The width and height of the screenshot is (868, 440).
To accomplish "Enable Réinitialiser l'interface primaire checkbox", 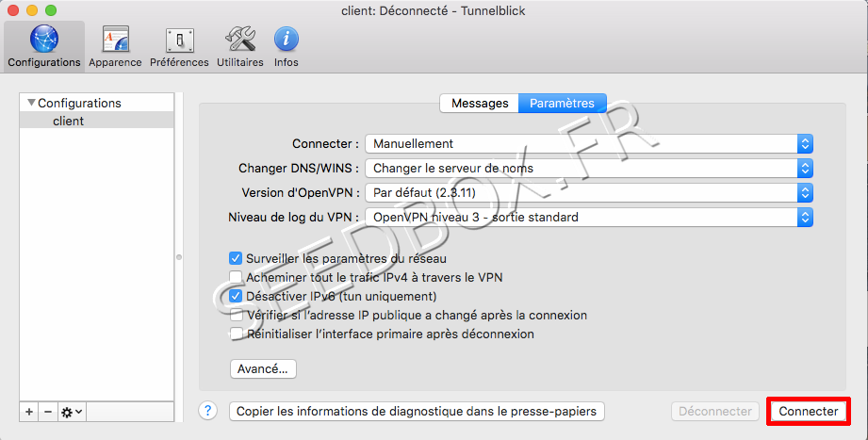I will pos(237,334).
